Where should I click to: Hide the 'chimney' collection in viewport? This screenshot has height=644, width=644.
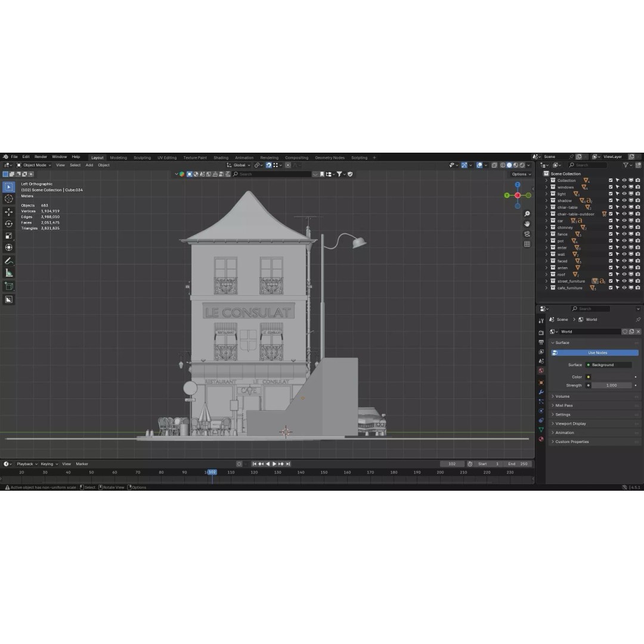[624, 228]
